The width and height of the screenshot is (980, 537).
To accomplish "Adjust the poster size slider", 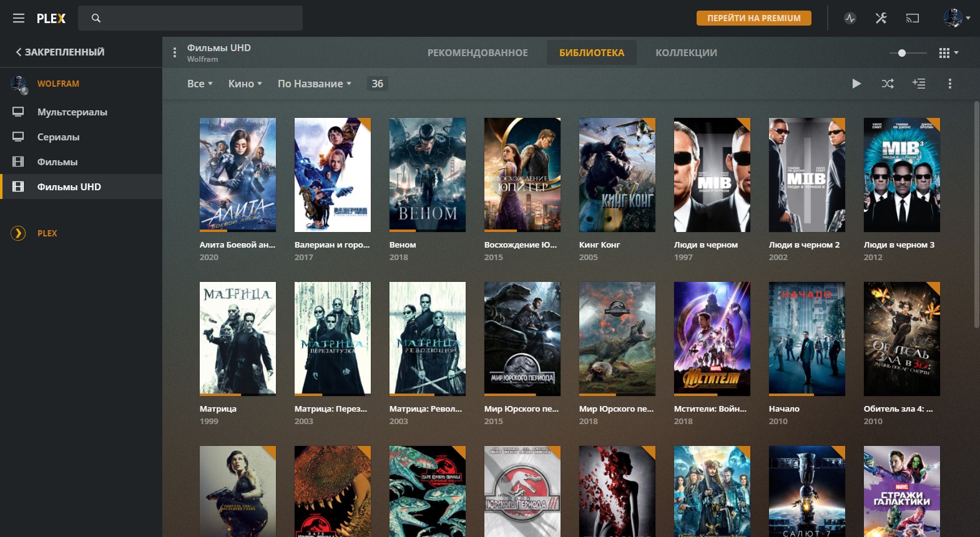I will pyautogui.click(x=902, y=53).
